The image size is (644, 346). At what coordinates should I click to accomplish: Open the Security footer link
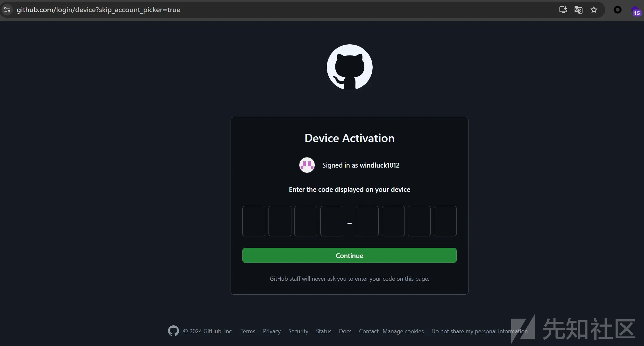tap(298, 331)
